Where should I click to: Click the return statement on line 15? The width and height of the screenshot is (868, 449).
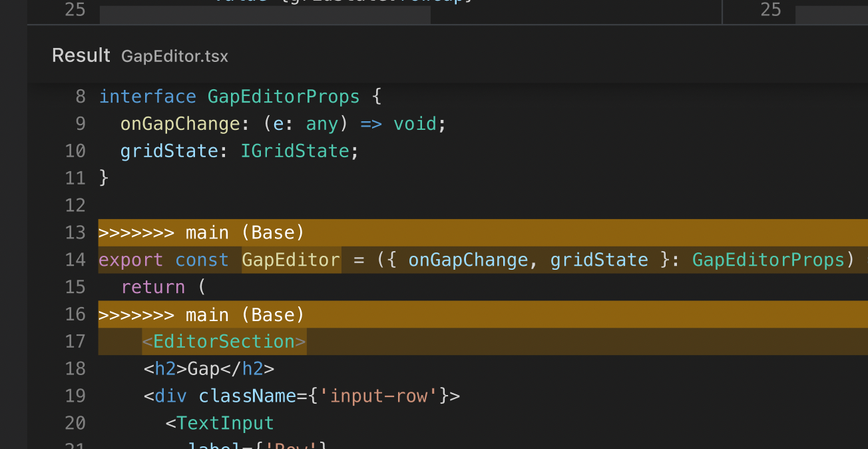[153, 286]
